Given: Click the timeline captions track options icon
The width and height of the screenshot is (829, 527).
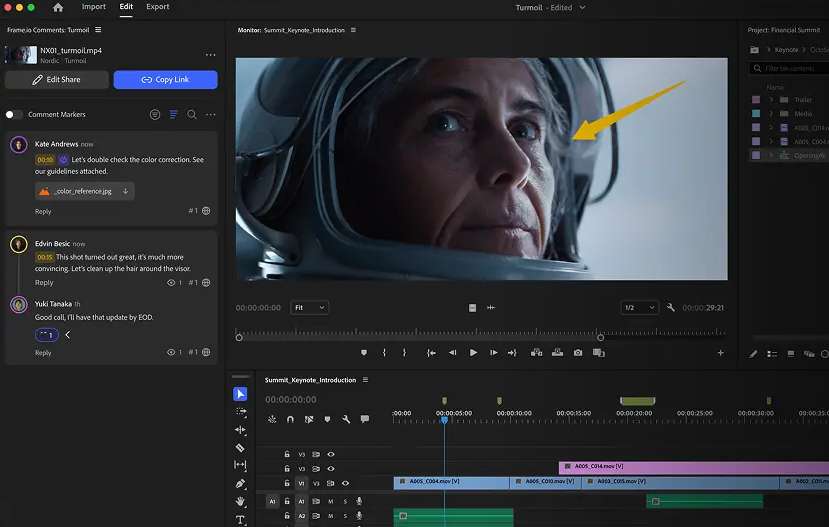Looking at the screenshot, I should coord(365,419).
